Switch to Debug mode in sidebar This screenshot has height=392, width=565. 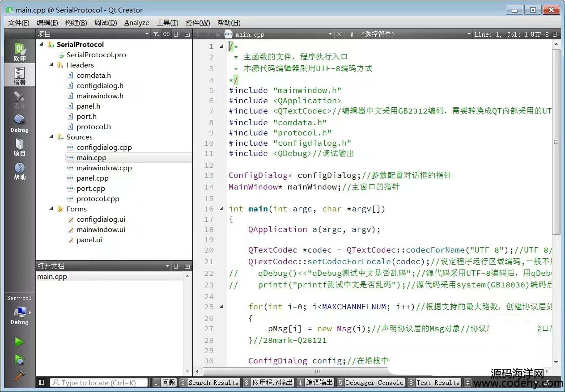pyautogui.click(x=20, y=124)
